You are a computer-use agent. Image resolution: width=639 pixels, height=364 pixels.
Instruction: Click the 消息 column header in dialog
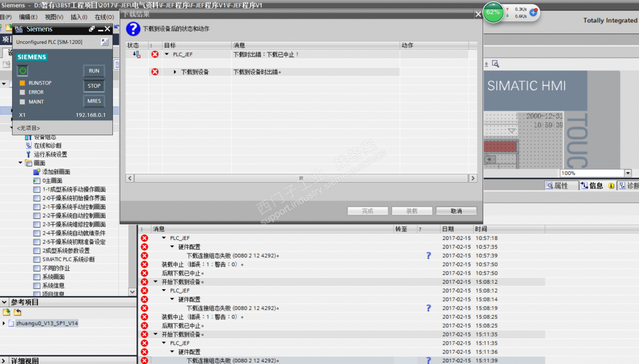[x=316, y=45]
